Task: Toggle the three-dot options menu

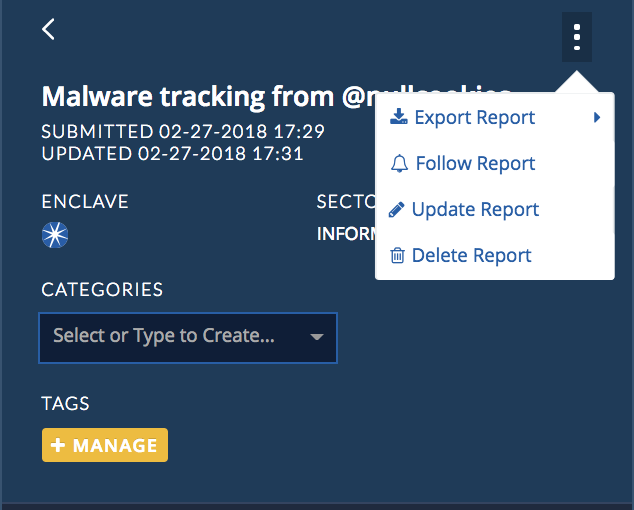Action: tap(577, 37)
